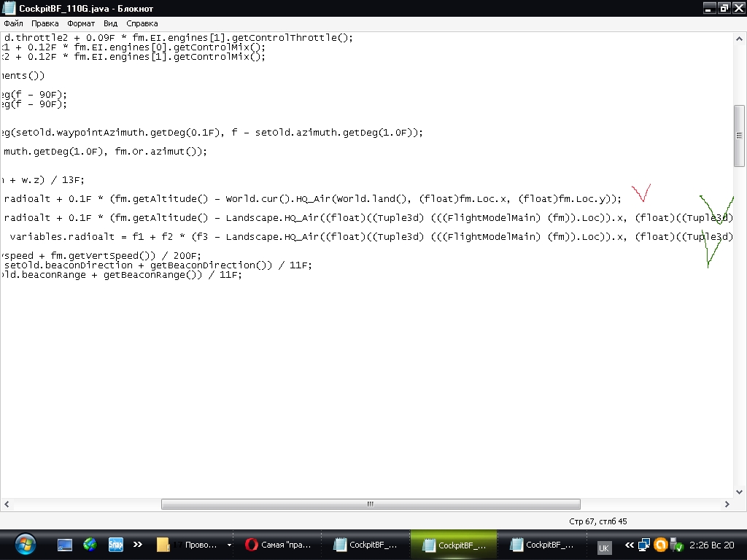Launch the Snap quick launch icon
This screenshot has width=747, height=560.
coord(116,545)
